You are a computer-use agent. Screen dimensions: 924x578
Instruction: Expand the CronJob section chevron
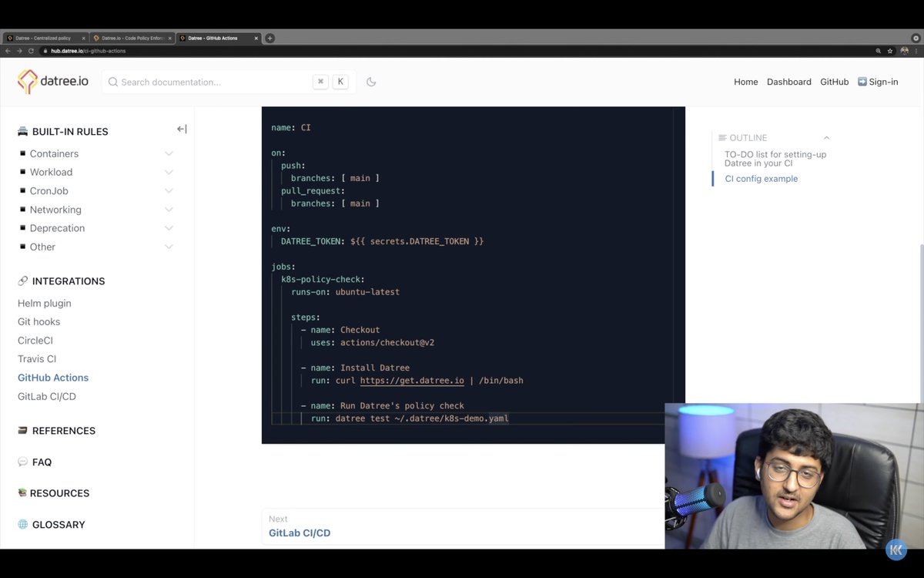click(x=169, y=190)
